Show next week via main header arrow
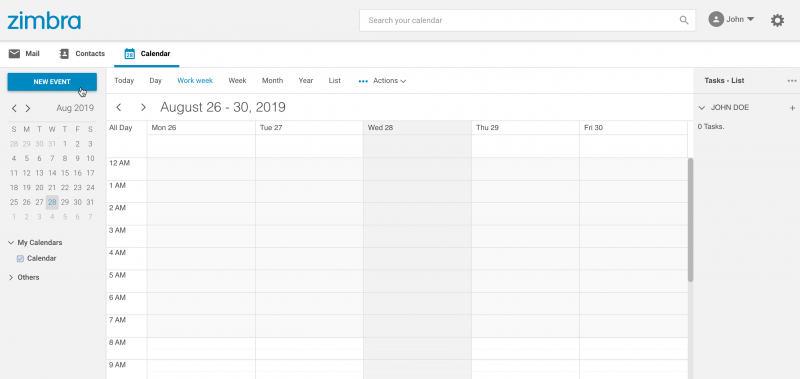The image size is (800, 379). coord(143,107)
